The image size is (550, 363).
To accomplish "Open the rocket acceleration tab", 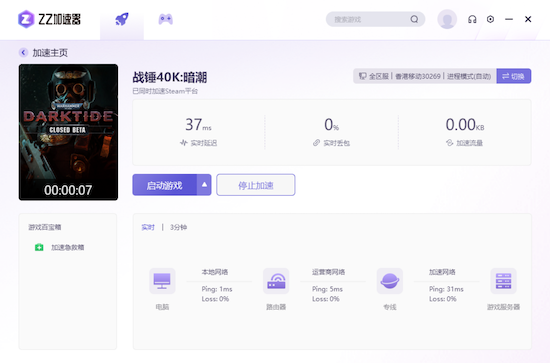I will 122,19.
